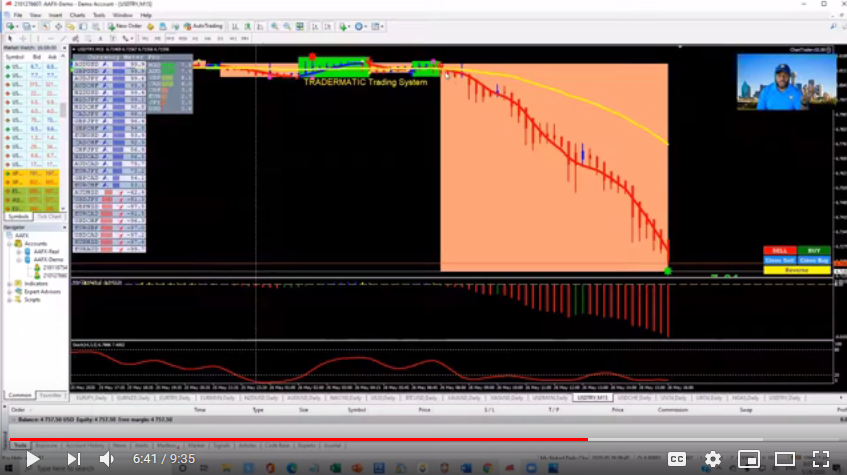The width and height of the screenshot is (847, 475).
Task: Select the trendline drawing tool
Action: pyautogui.click(x=63, y=38)
